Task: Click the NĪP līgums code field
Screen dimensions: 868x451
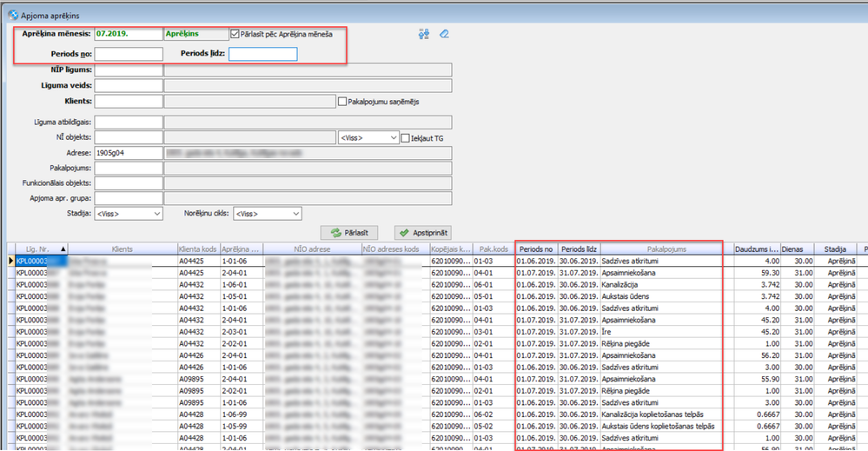Action: [x=129, y=70]
